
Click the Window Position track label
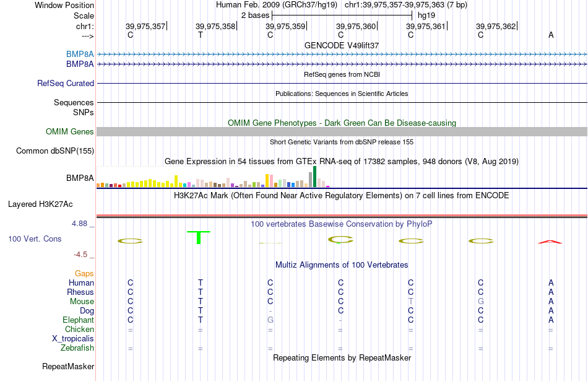[64, 5]
